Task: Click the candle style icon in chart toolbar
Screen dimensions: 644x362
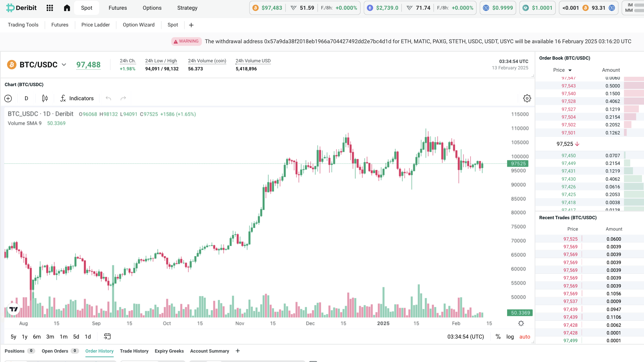Action: point(45,98)
